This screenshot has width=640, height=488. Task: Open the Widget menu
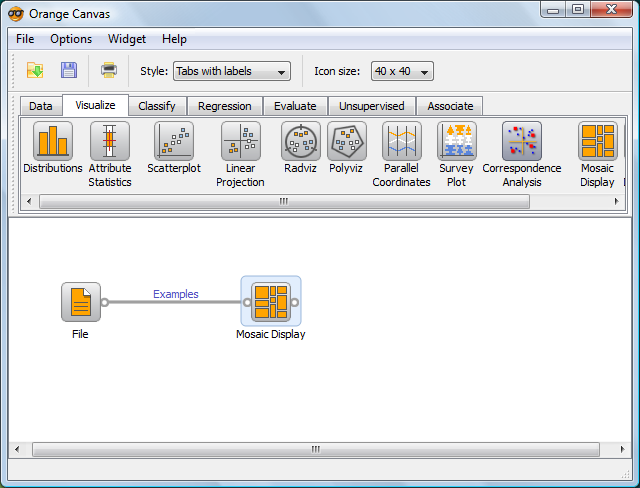pyautogui.click(x=127, y=39)
